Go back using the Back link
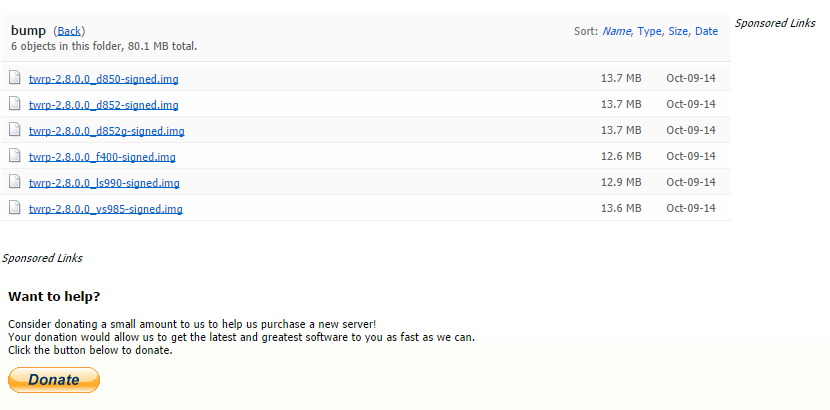This screenshot has width=830, height=410. tap(69, 31)
